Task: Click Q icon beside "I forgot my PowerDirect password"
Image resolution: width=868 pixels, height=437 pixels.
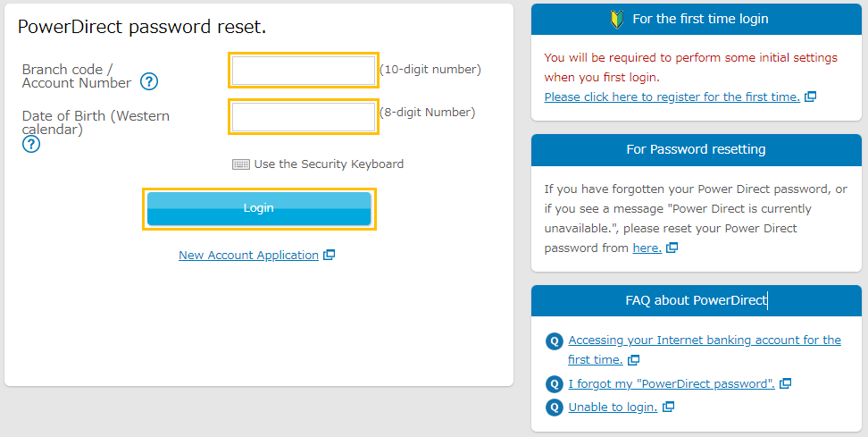Action: coord(555,384)
